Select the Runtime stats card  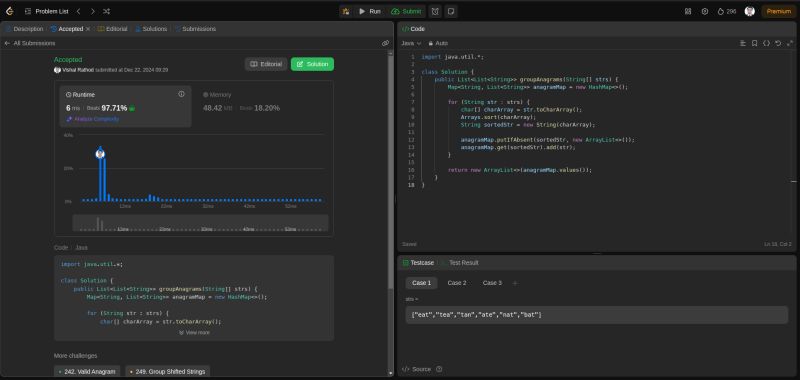click(126, 106)
